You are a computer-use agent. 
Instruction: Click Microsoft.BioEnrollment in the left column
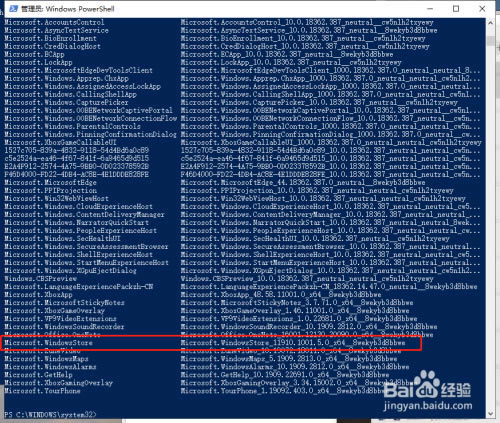[x=50, y=38]
